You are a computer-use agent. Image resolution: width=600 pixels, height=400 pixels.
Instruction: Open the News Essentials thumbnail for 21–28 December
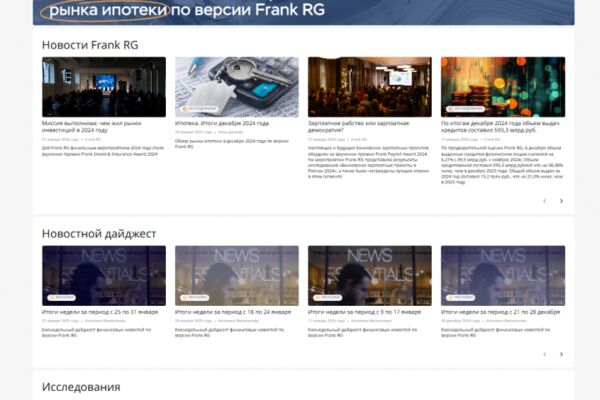point(503,276)
